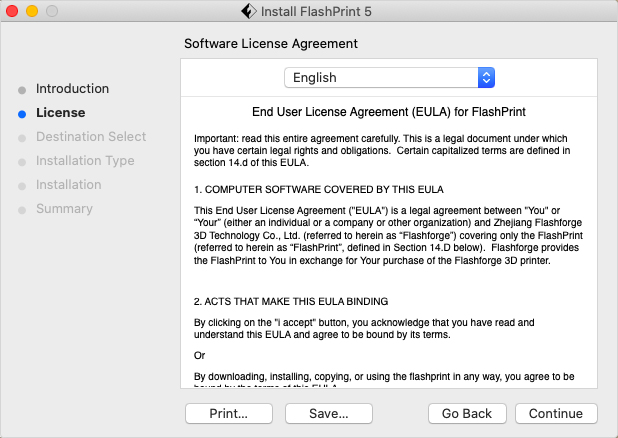618x438 pixels.
Task: Select the Installation Type step label
Action: [85, 161]
